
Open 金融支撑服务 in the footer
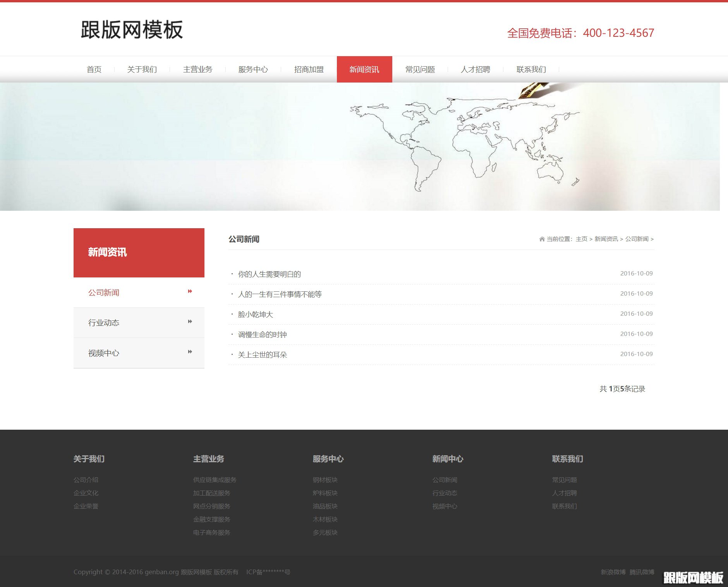pyautogui.click(x=211, y=519)
